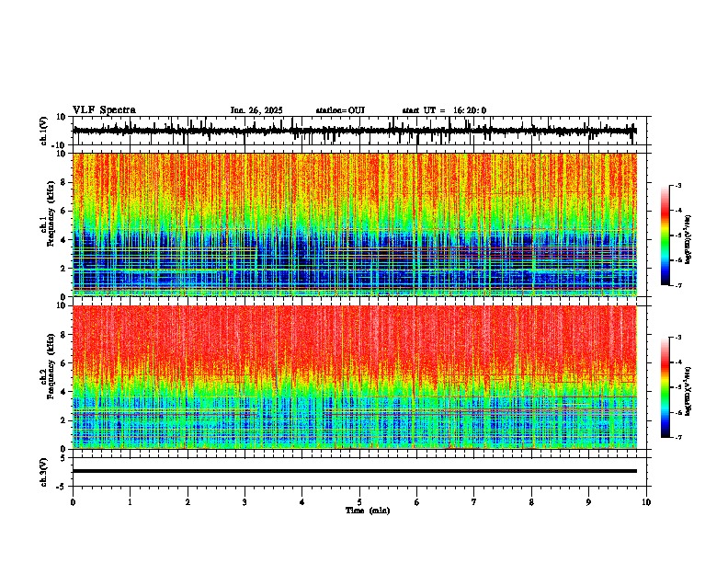Click the "ch.3(V)" axis label

click(x=44, y=473)
